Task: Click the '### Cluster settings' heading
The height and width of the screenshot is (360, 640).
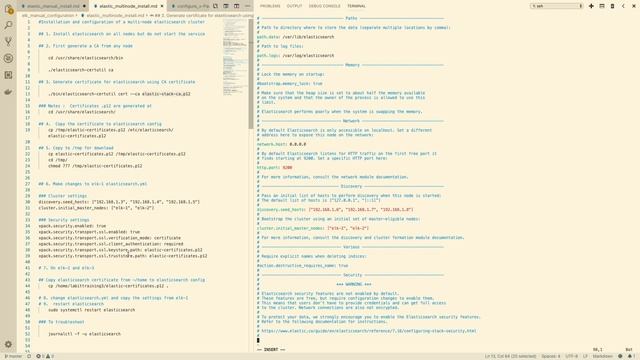Action: pos(62,196)
